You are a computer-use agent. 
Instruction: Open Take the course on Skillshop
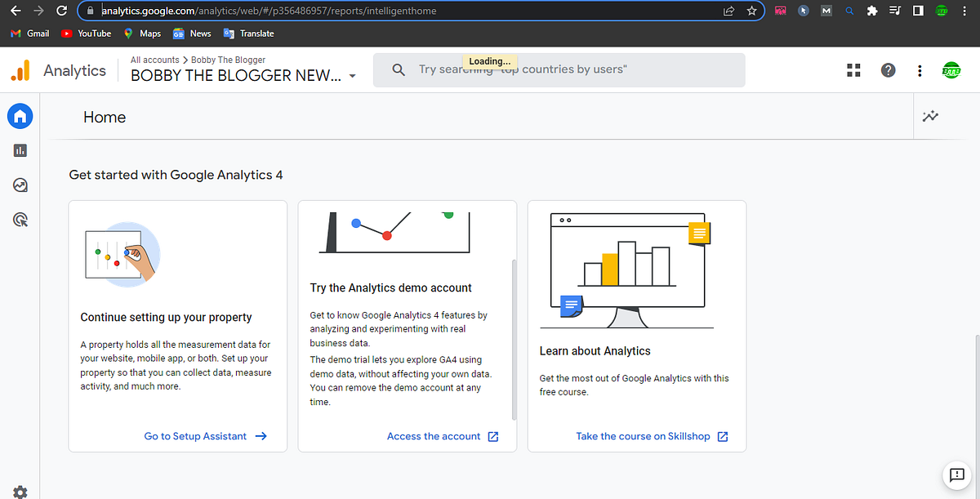645,436
